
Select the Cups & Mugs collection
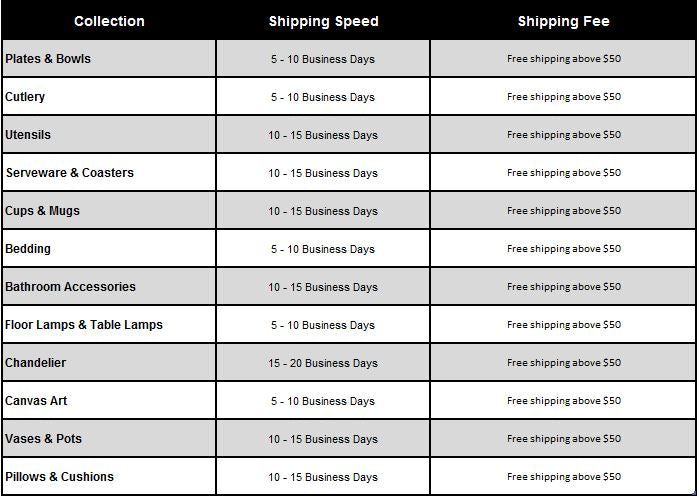point(43,211)
